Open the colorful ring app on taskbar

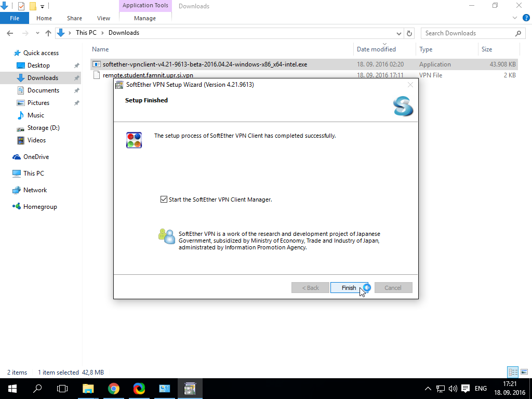139,389
